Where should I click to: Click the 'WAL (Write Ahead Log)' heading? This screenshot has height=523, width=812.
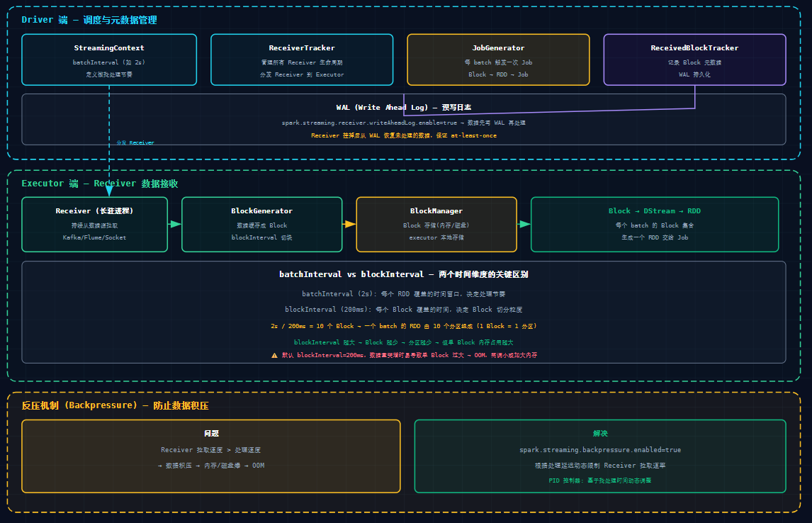point(403,107)
